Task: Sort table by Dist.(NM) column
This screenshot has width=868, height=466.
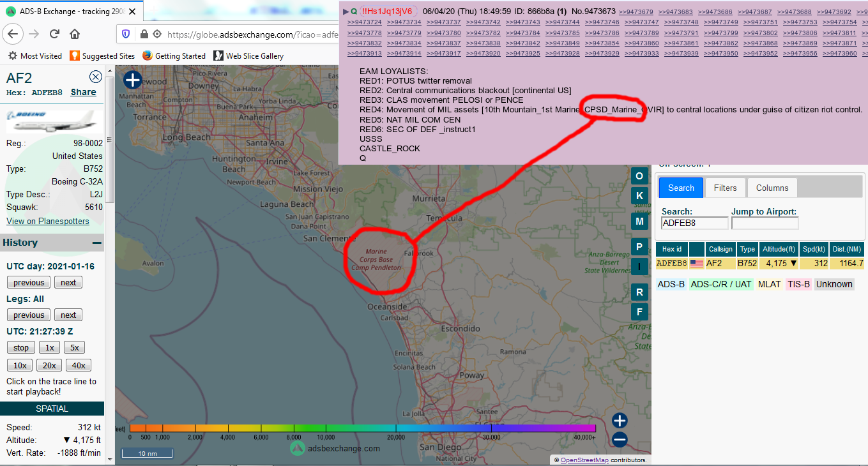Action: [x=848, y=249]
